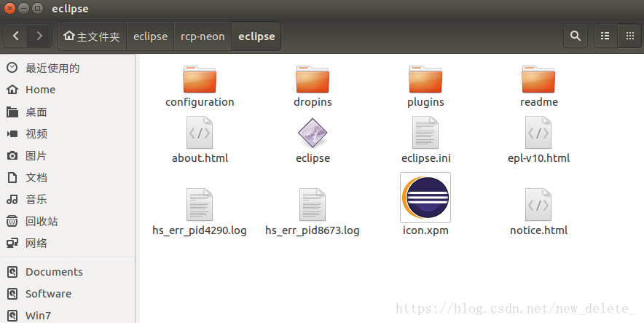Click the network icon beside 网络
The height and width of the screenshot is (323, 644).
point(12,243)
